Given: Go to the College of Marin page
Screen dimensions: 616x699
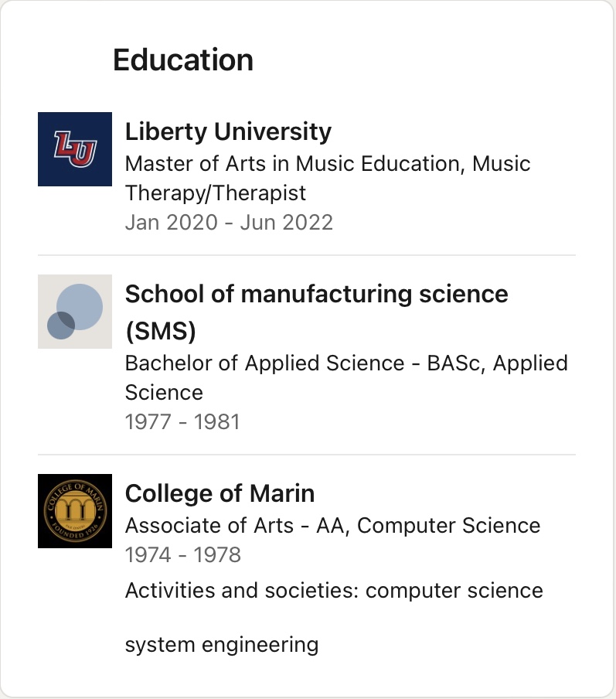Looking at the screenshot, I should click(x=220, y=493).
